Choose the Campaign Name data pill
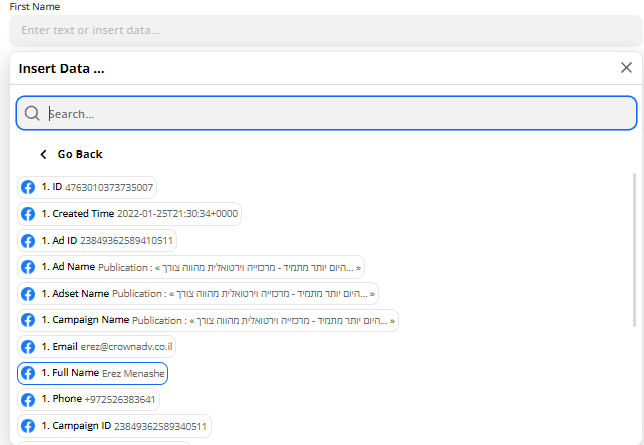Viewport: 644px width, 445px height. [x=207, y=321]
